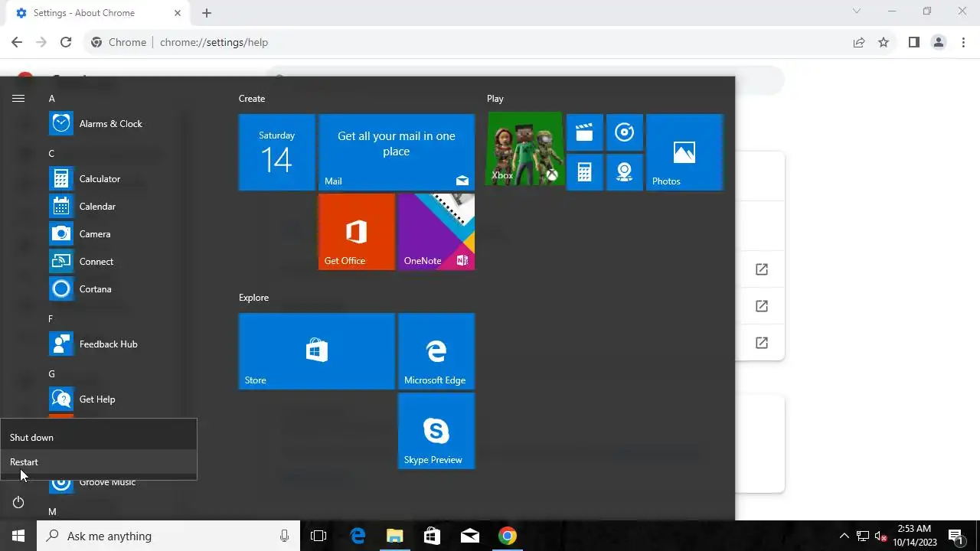Click the Cortana microphone icon
The width and height of the screenshot is (980, 551).
285,536
